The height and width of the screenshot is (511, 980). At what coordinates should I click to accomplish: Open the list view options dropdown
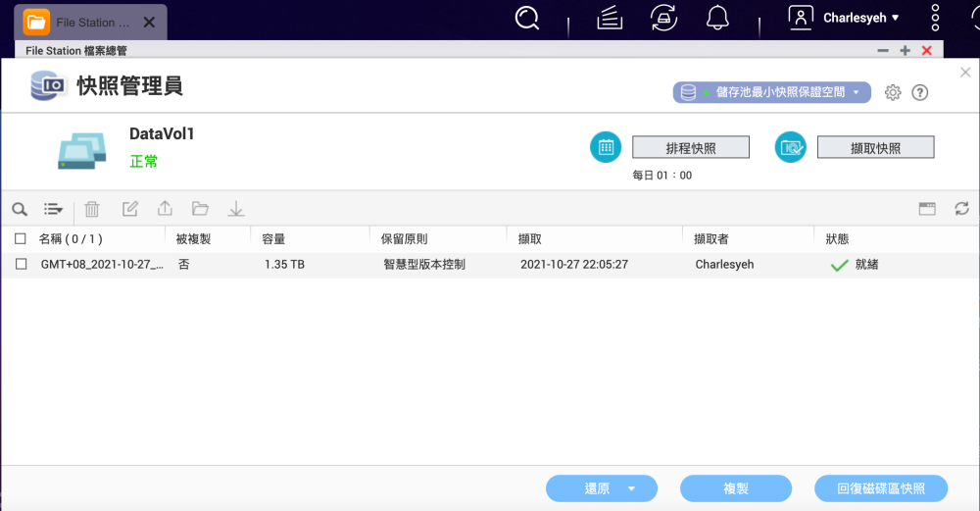click(53, 209)
